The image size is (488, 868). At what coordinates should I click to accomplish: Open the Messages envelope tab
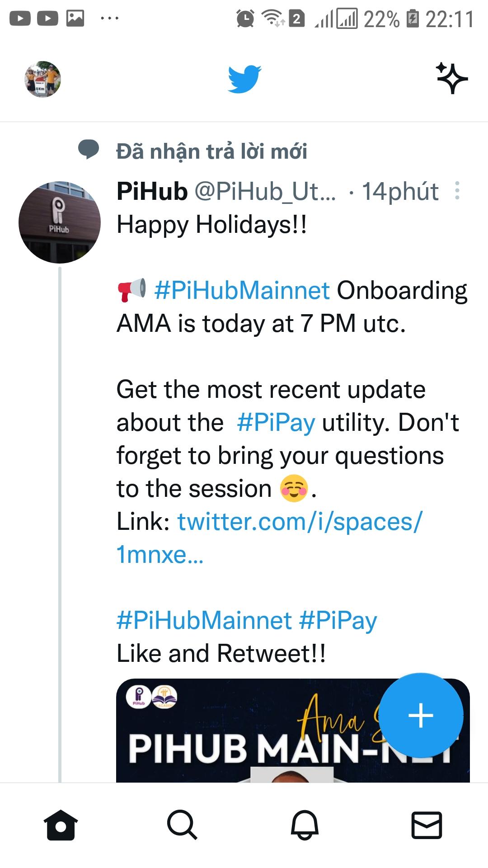click(x=427, y=825)
